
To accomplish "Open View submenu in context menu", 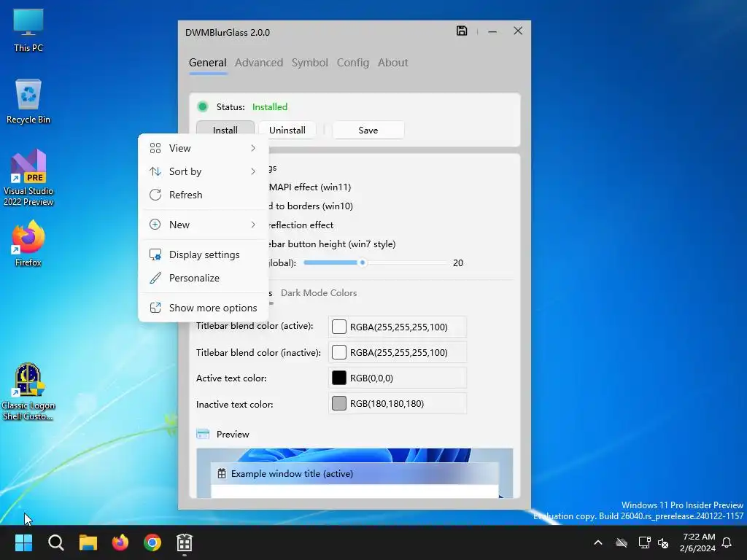I will pos(203,148).
